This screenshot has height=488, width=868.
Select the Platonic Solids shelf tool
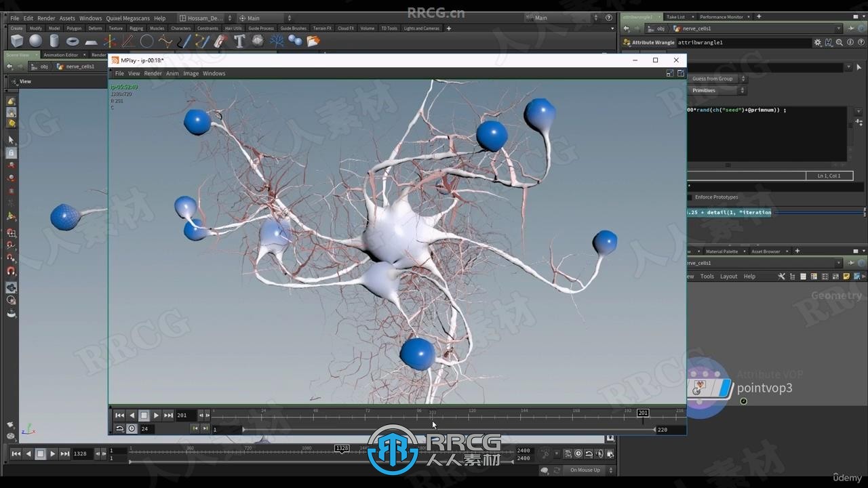pyautogui.click(x=258, y=41)
